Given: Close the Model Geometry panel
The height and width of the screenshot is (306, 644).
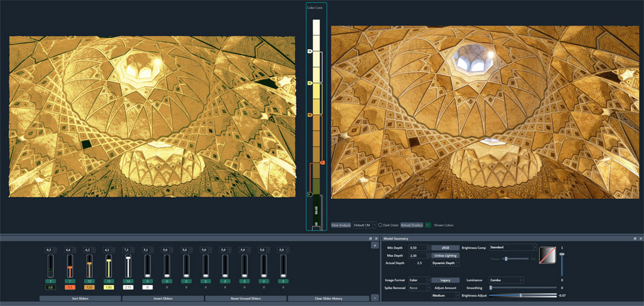Looking at the screenshot, I should [x=640, y=238].
